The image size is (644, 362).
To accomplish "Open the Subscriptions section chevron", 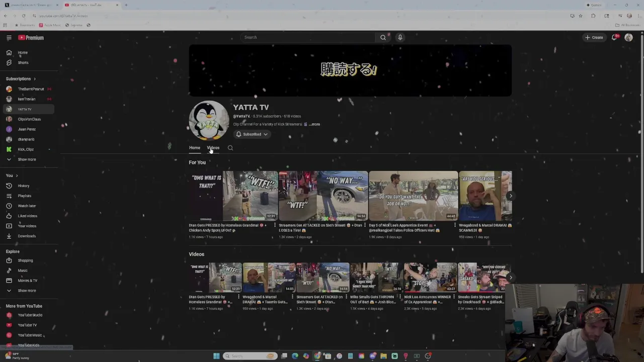I will click(x=35, y=79).
